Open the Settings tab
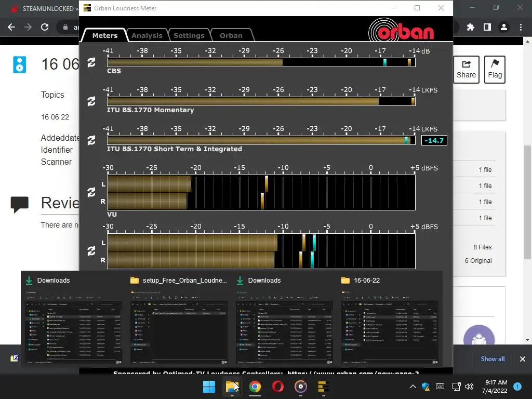 189,35
